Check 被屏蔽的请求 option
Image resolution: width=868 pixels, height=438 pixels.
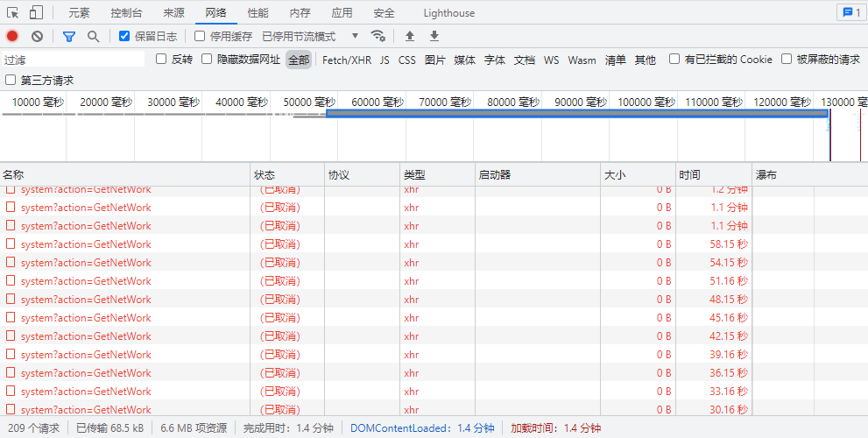click(787, 59)
